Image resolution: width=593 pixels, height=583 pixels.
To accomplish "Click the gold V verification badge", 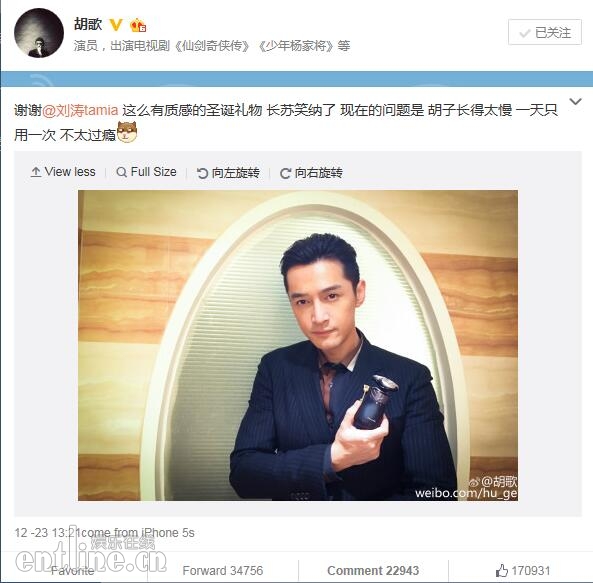I will click(x=116, y=25).
